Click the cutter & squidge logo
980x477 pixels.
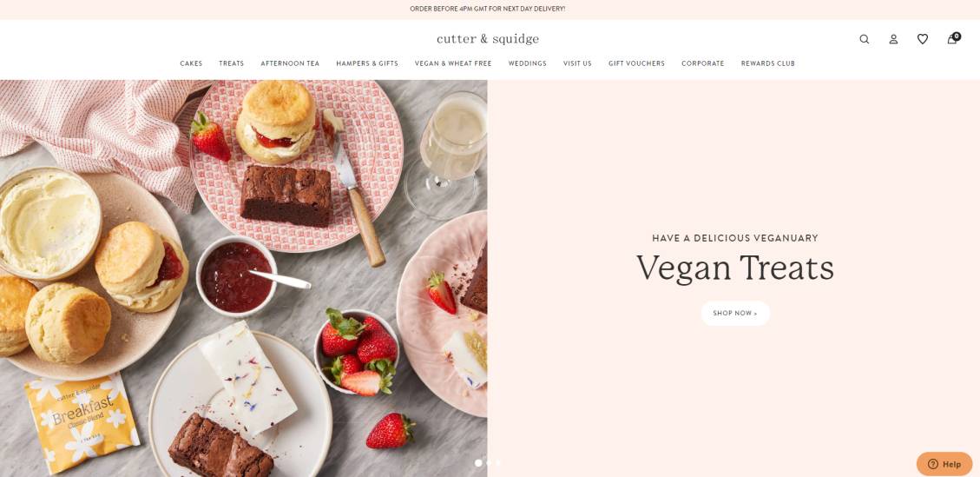(x=488, y=39)
